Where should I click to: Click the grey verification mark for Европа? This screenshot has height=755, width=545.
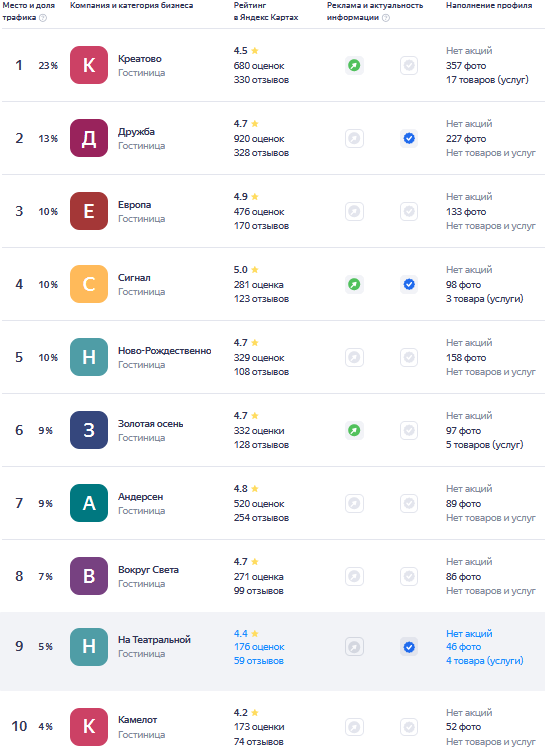[x=409, y=211]
